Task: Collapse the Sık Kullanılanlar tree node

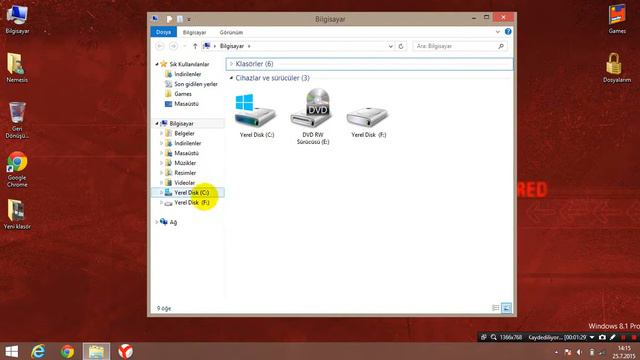Action: click(157, 64)
